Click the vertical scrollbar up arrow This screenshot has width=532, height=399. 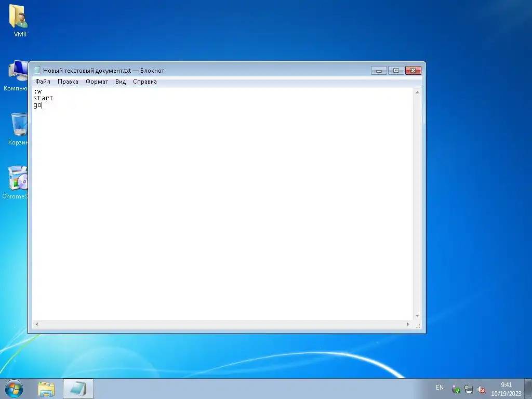[x=417, y=92]
